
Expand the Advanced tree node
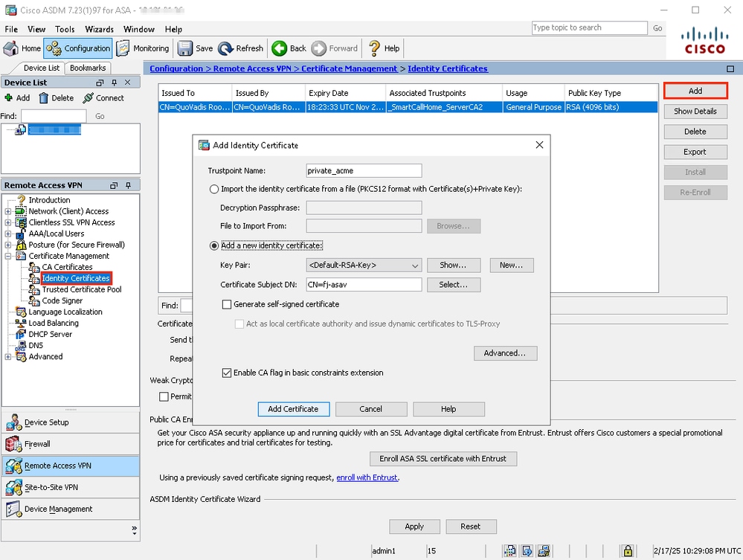(8, 357)
